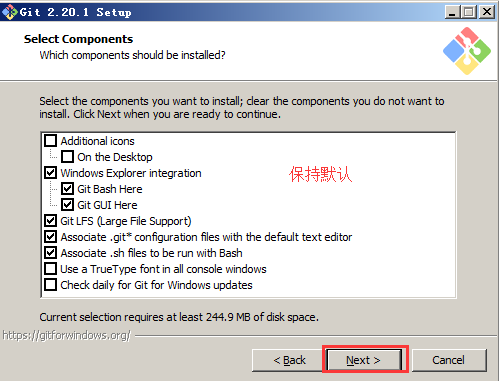This screenshot has width=499, height=381.
Task: Click the Next button
Action: point(364,360)
